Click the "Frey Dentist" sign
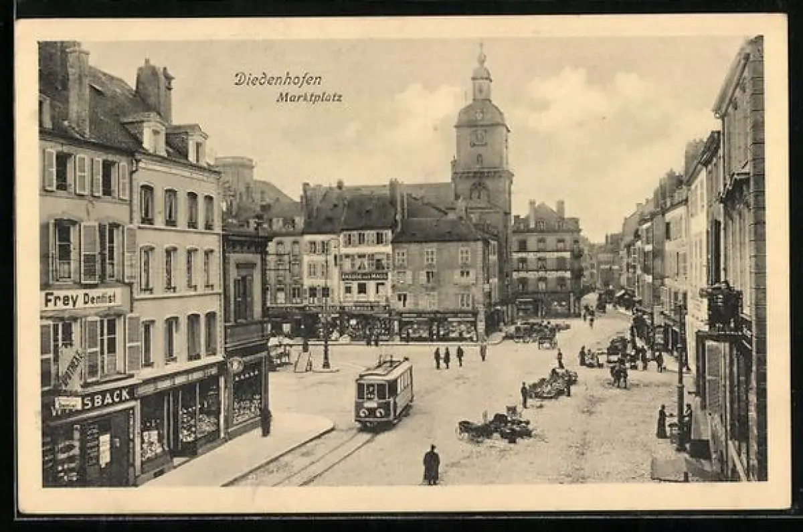Image resolution: width=803 pixels, height=532 pixels. [82, 298]
